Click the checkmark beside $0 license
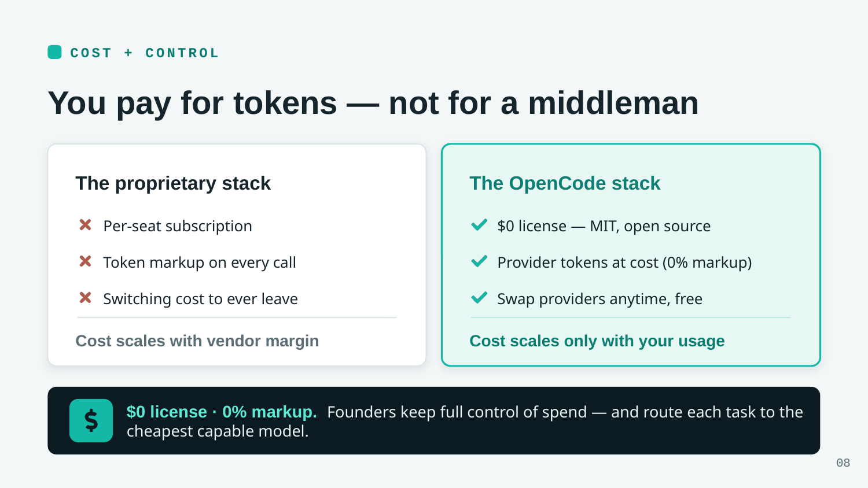868x488 pixels. coord(479,224)
